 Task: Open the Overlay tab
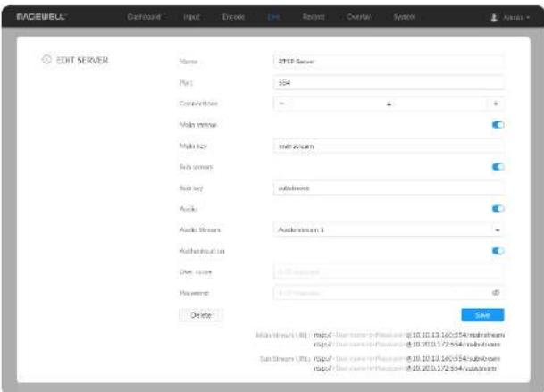click(x=359, y=17)
